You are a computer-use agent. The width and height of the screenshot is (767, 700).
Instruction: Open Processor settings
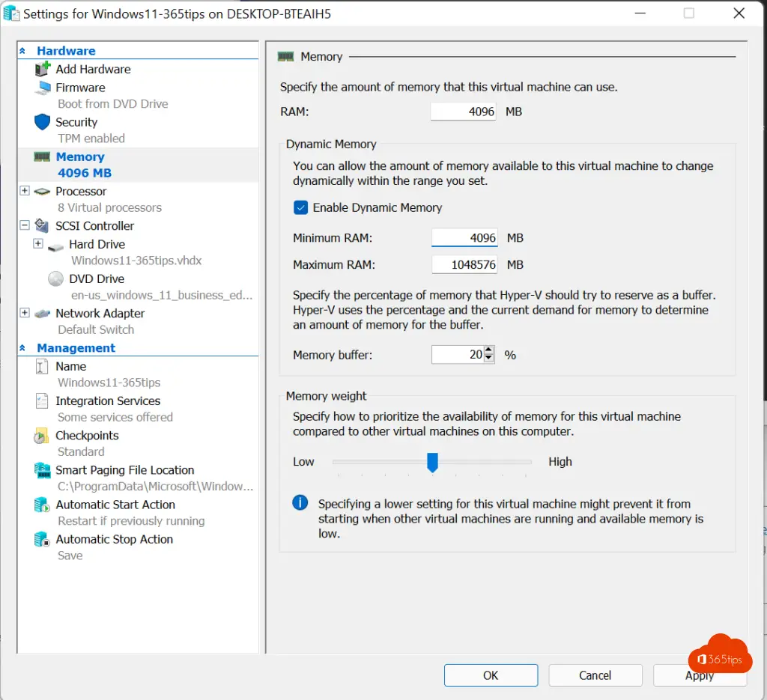point(81,192)
